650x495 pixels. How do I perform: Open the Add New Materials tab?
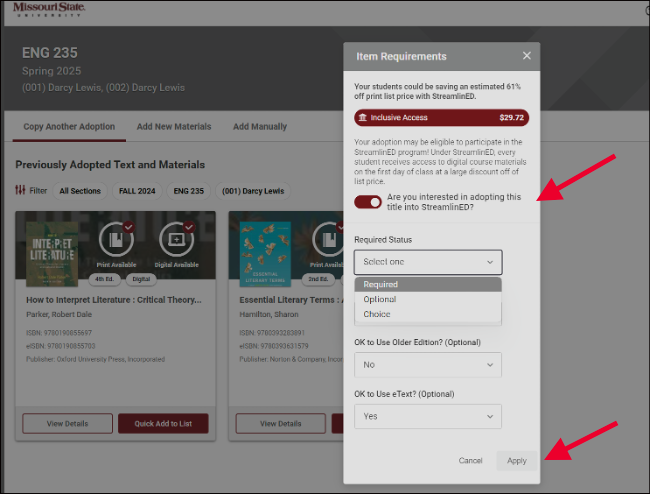pos(174,127)
